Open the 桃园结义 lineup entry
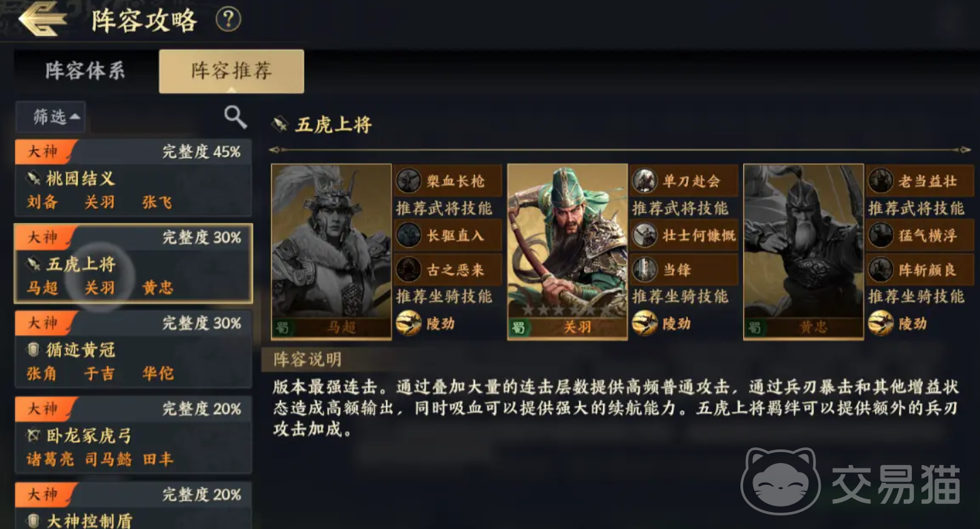This screenshot has height=529, width=980. pyautogui.click(x=133, y=177)
